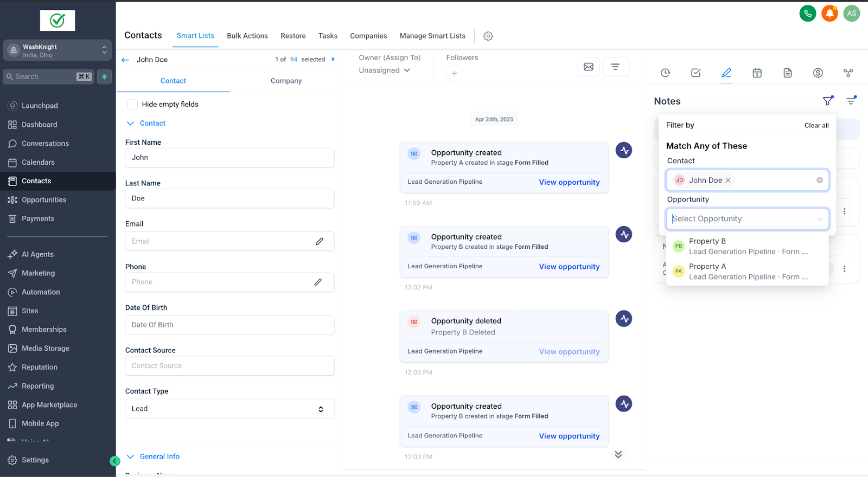Switch to the Company tab
The height and width of the screenshot is (477, 868).
coord(286,81)
